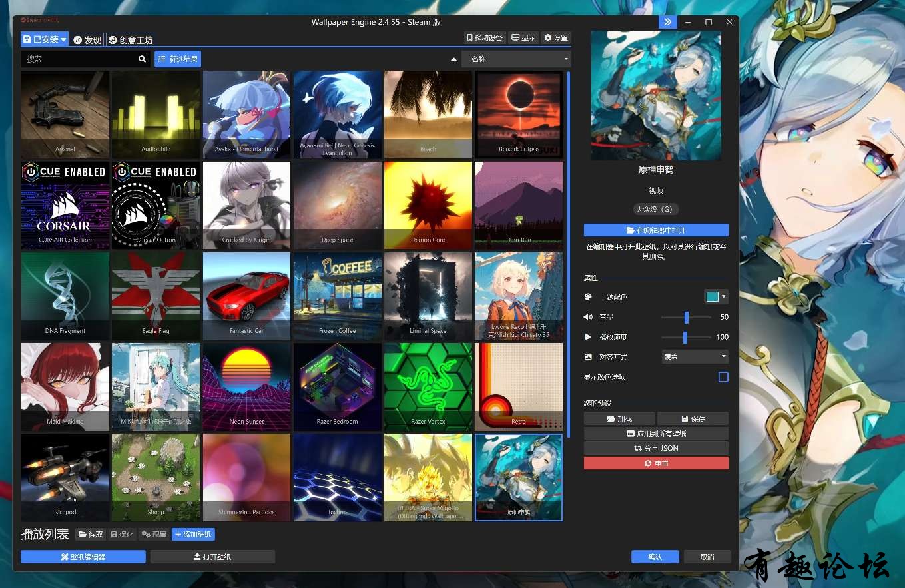Click the playlist 配置 configure gears button
Screen dimensions: 905x588
pos(154,535)
